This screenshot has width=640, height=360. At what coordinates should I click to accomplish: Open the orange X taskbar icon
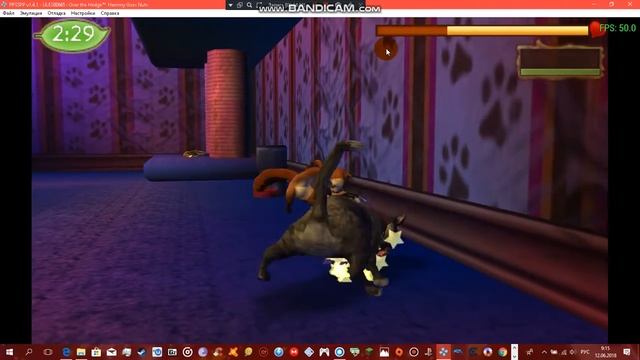tap(233, 352)
